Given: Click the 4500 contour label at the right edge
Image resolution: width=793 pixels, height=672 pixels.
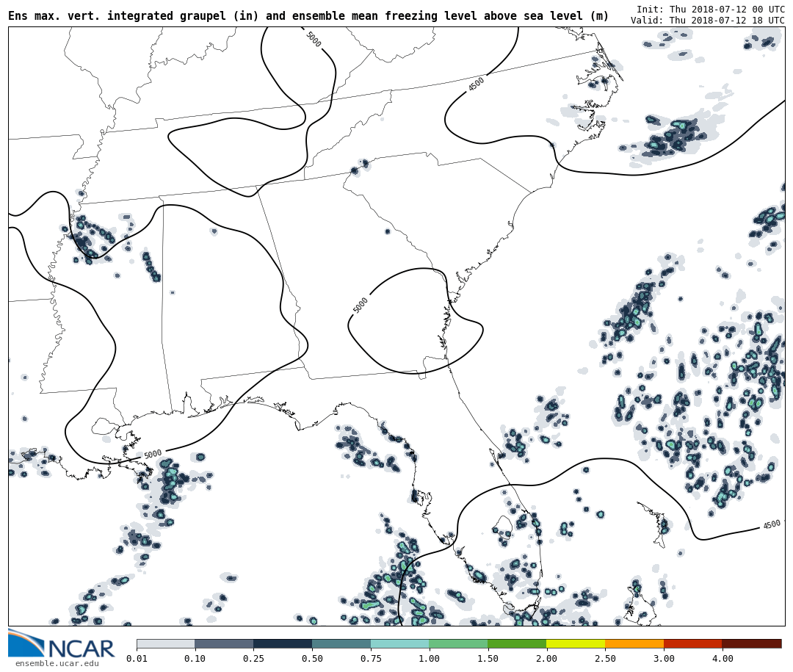Looking at the screenshot, I should coord(772,525).
